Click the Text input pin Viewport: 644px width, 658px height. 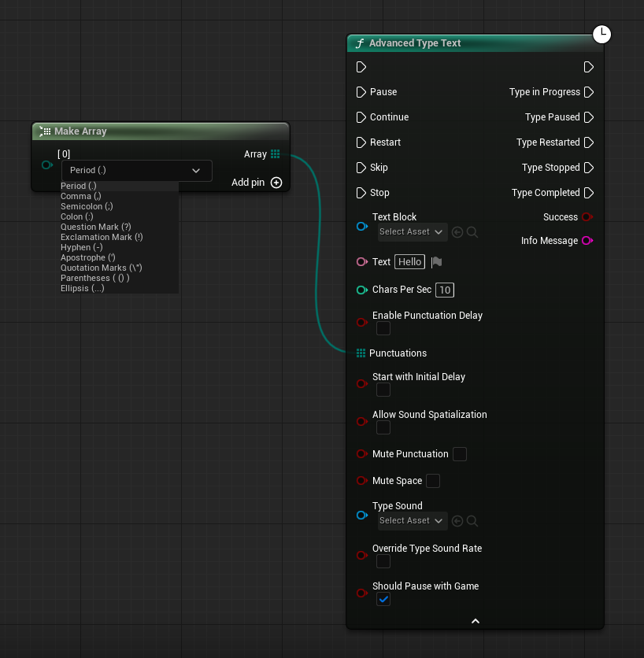pyautogui.click(x=362, y=262)
